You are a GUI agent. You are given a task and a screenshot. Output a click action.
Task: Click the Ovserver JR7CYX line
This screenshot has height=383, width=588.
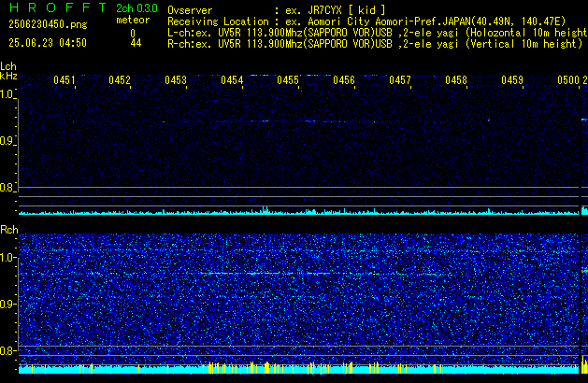pos(277,10)
